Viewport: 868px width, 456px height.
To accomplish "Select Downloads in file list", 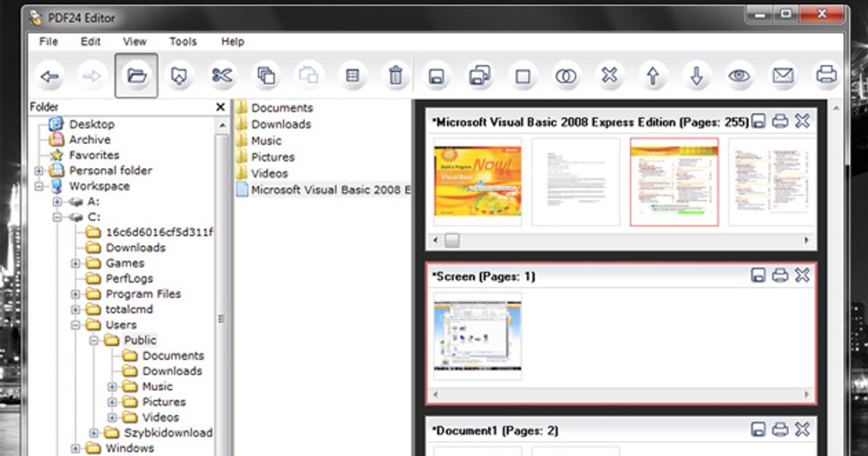I will (281, 124).
